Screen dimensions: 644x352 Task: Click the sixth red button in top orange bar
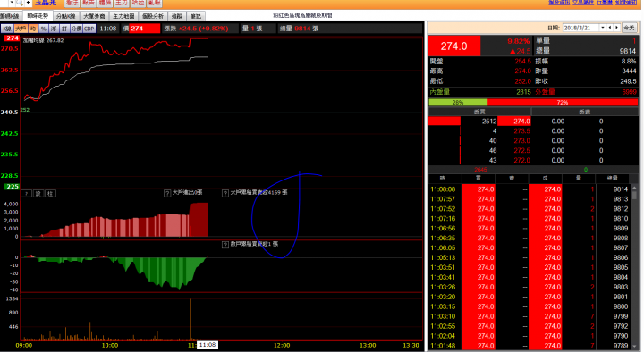[x=155, y=3]
